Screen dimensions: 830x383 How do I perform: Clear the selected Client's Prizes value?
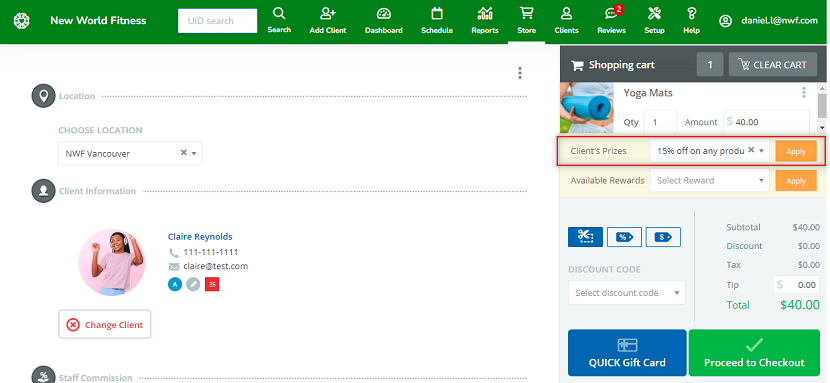751,150
